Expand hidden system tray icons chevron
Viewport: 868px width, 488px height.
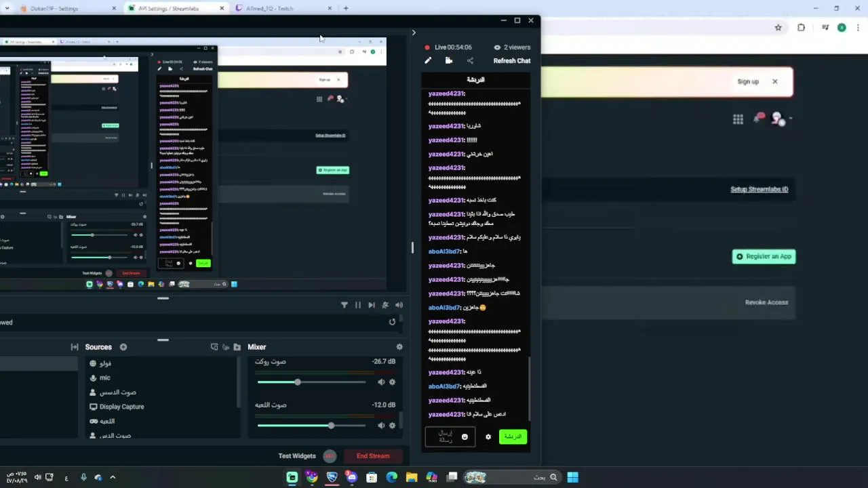(x=113, y=477)
